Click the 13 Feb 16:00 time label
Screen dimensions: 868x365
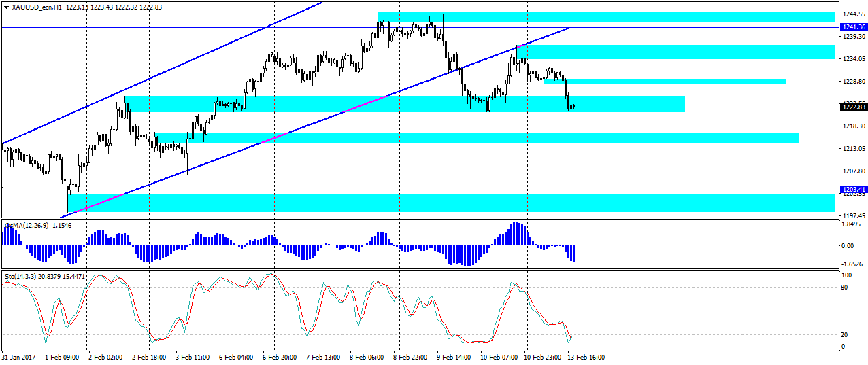click(587, 357)
